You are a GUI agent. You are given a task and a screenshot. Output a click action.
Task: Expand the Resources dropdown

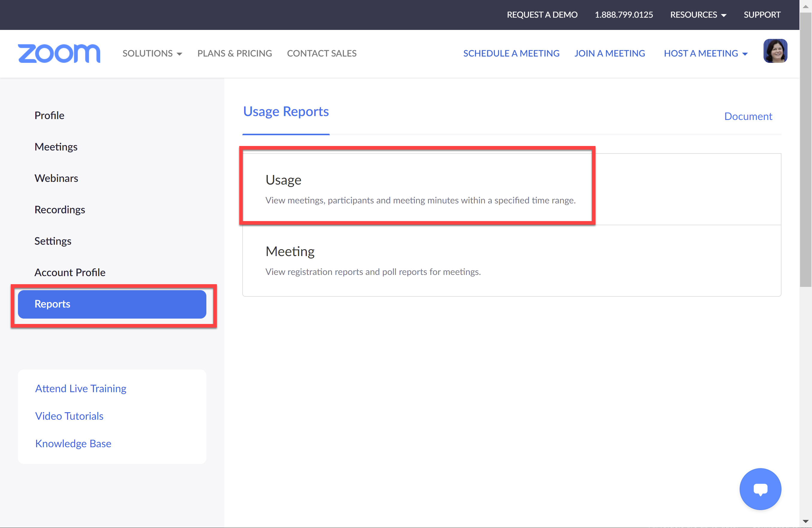pyautogui.click(x=698, y=15)
